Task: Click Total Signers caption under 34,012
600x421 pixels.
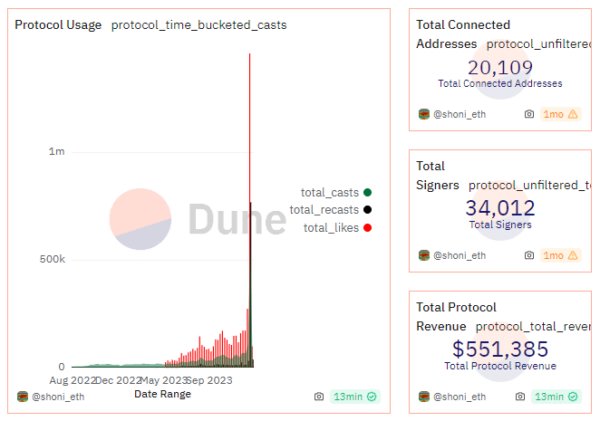Action: pyautogui.click(x=500, y=225)
